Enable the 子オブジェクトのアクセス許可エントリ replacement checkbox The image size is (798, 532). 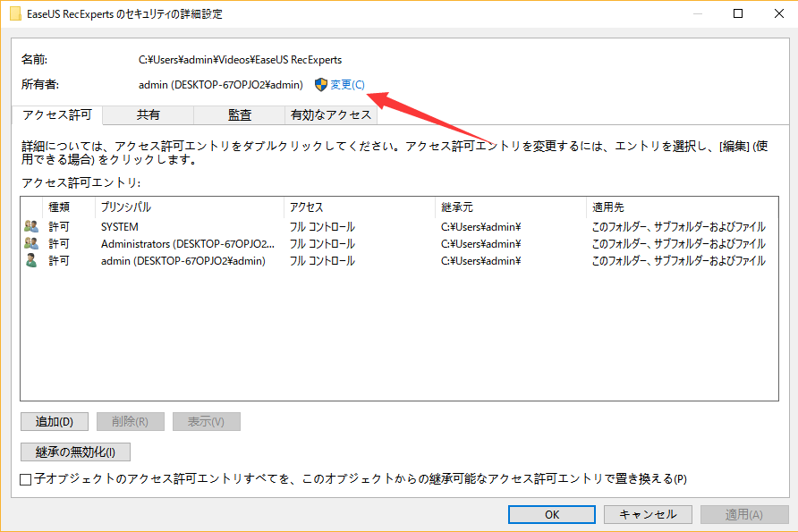(26, 479)
